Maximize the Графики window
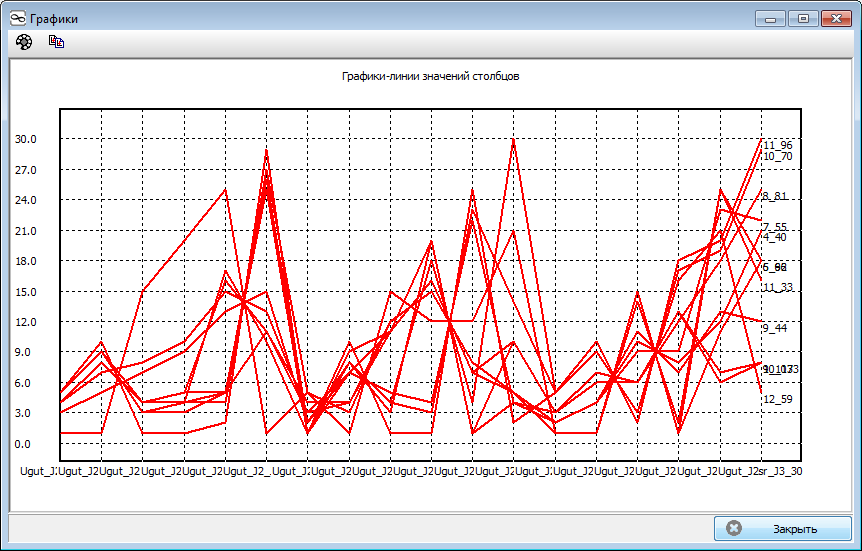The image size is (862, 551). 803,19
